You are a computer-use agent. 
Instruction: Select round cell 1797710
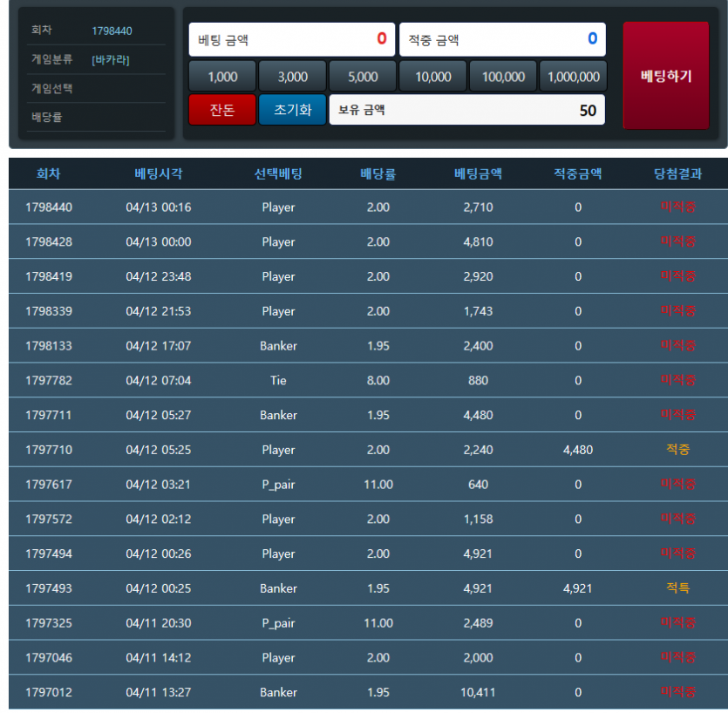[x=49, y=450]
